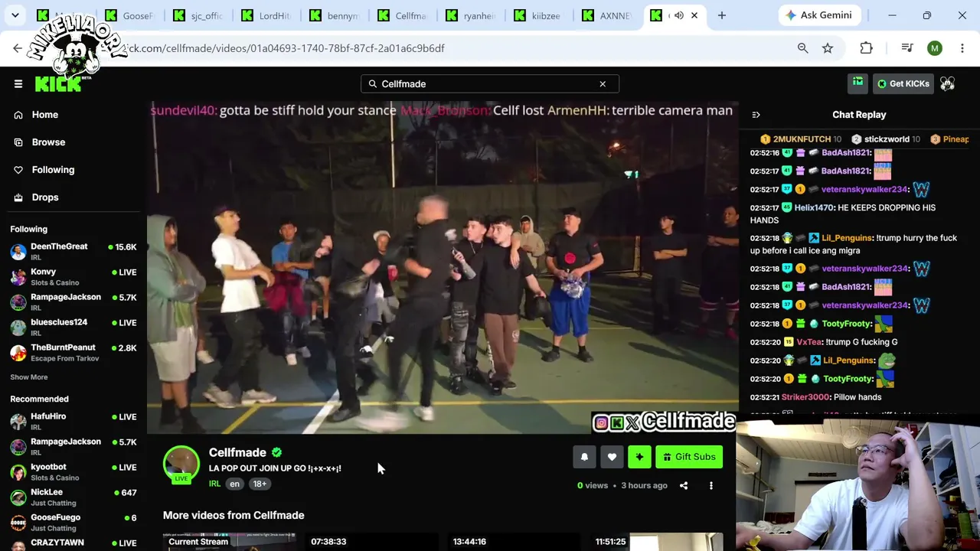Search Kick in the Cellfmade search field

tap(489, 84)
